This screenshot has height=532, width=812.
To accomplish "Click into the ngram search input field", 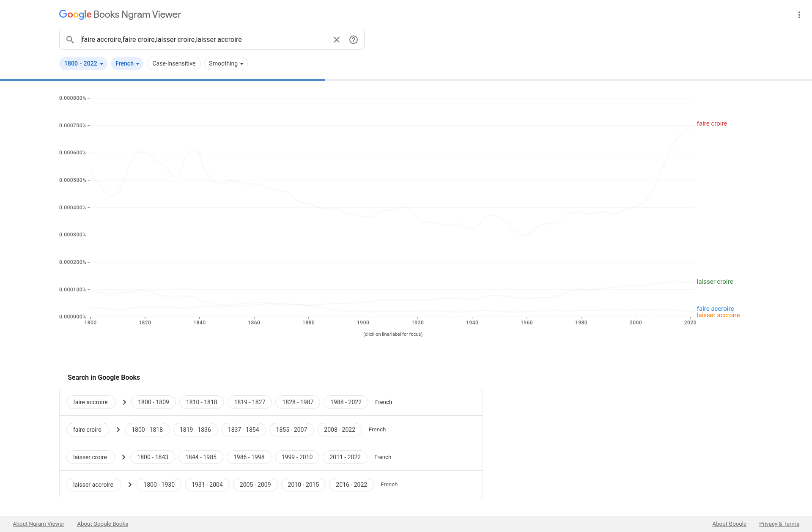I will coord(203,40).
